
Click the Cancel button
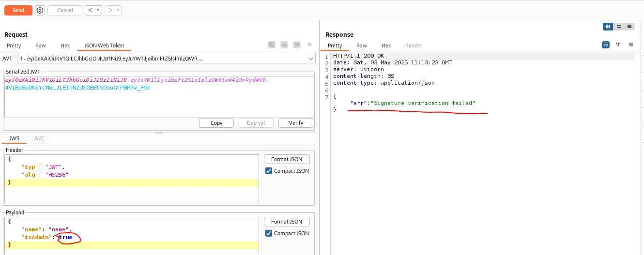click(x=65, y=10)
